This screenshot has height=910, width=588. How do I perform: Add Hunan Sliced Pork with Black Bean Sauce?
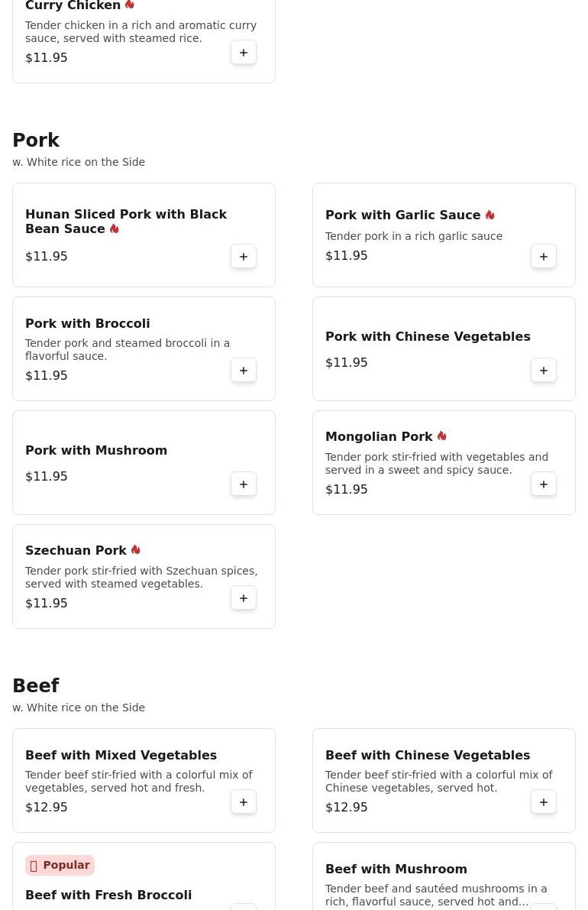[x=244, y=257]
